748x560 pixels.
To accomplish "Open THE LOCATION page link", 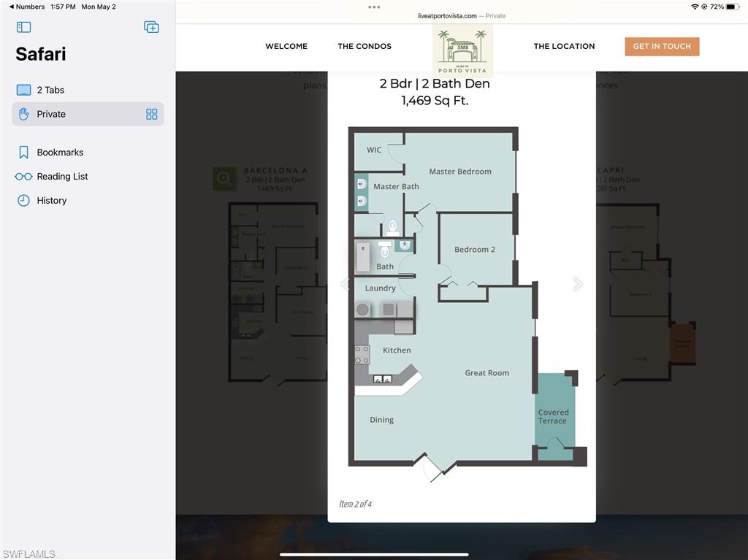I will pos(564,46).
